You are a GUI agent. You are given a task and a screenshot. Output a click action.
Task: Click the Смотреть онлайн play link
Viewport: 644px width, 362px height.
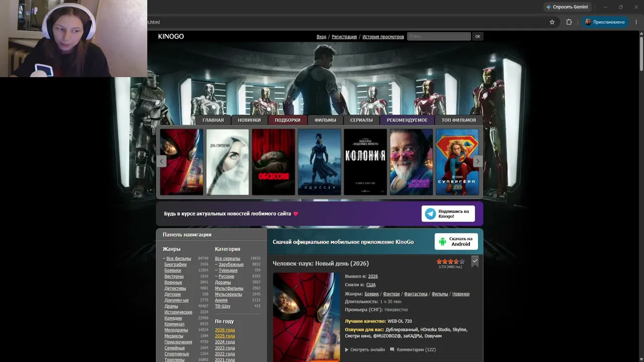pyautogui.click(x=365, y=350)
